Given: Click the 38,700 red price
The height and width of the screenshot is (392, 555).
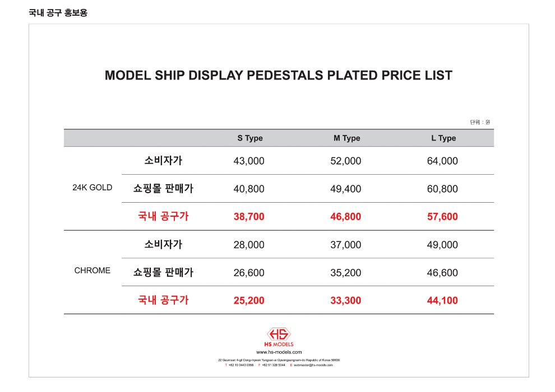Looking at the screenshot, I should click(x=249, y=217).
